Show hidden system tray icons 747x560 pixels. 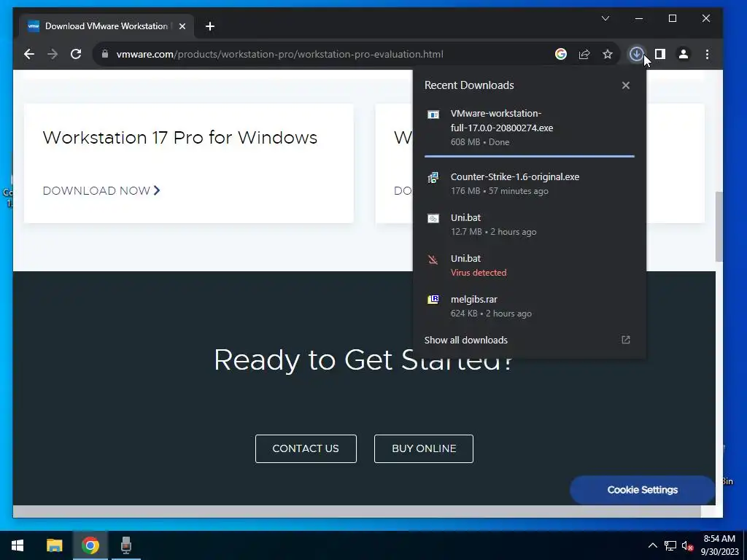(653, 545)
